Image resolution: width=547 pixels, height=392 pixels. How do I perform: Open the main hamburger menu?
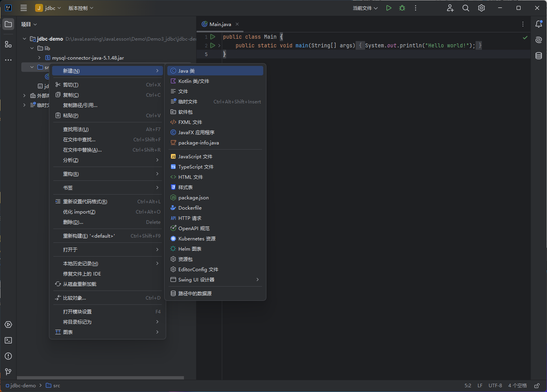click(x=24, y=8)
